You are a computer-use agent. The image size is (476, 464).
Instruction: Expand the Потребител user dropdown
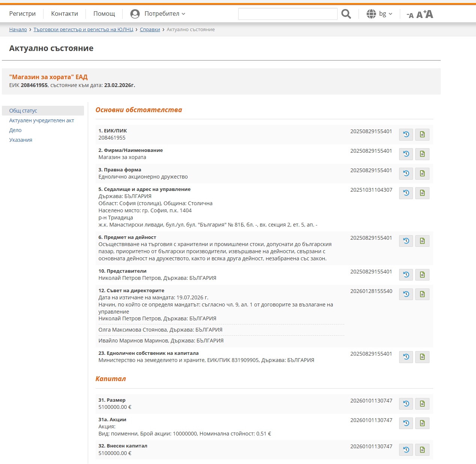click(x=158, y=14)
